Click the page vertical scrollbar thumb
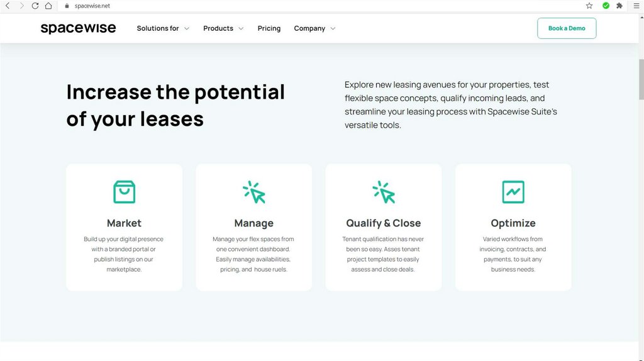Image resolution: width=644 pixels, height=361 pixels. 641,79
